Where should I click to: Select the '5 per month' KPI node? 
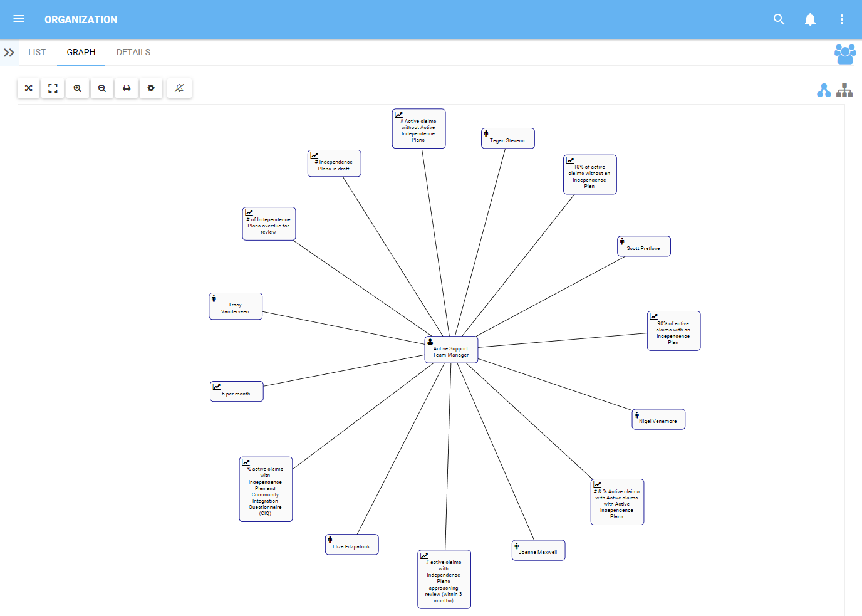236,392
